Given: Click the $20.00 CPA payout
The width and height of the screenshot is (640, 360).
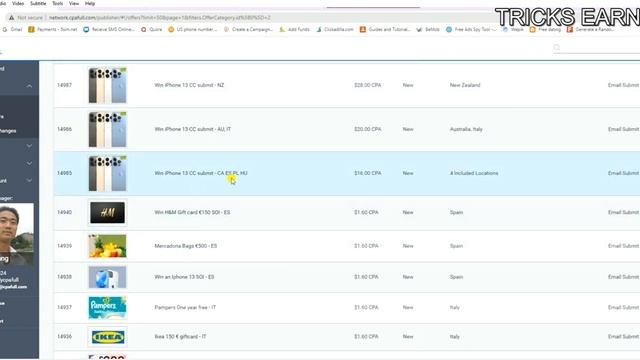Looking at the screenshot, I should click(368, 129).
